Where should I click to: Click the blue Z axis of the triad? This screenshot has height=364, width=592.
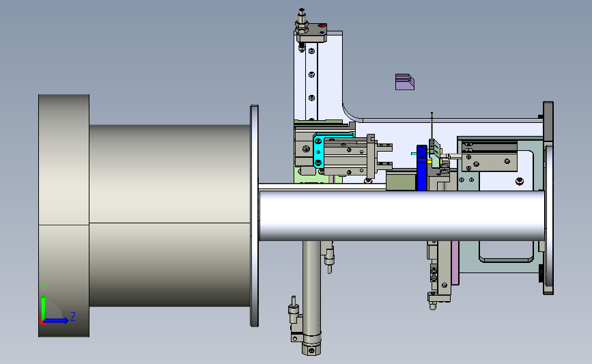click(56, 320)
